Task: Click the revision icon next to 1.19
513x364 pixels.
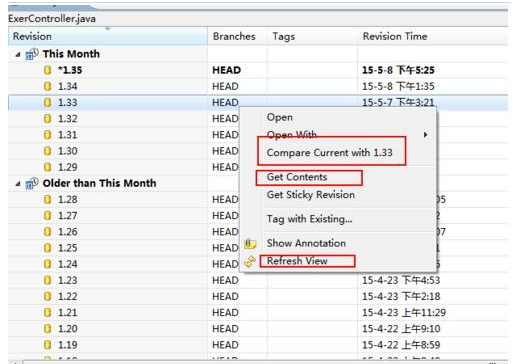Action: click(x=48, y=345)
